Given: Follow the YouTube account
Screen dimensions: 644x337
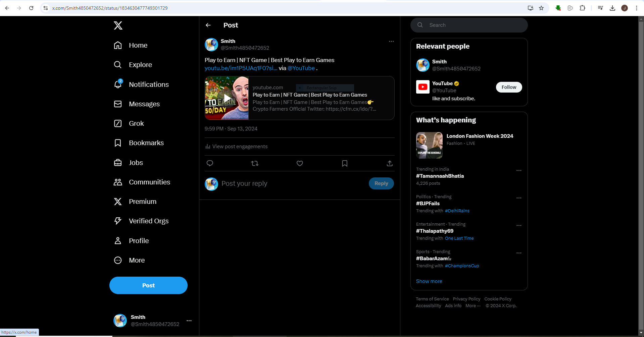Looking at the screenshot, I should [x=509, y=87].
